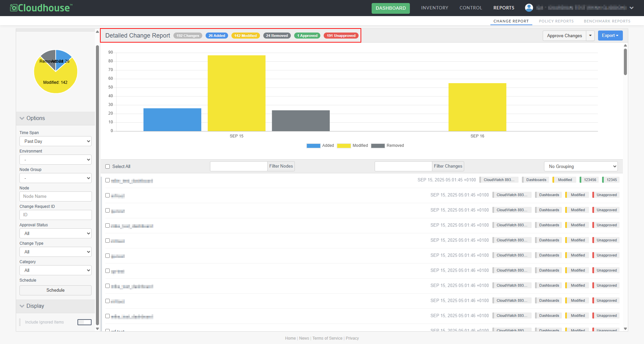The height and width of the screenshot is (344, 644).
Task: Expand the Approve Changes dropdown arrow
Action: [x=590, y=36]
